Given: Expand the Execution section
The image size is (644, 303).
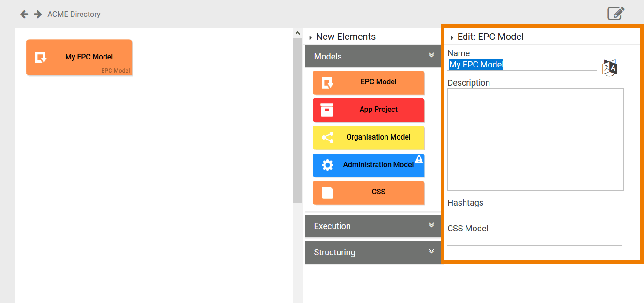Looking at the screenshot, I should point(431,225).
